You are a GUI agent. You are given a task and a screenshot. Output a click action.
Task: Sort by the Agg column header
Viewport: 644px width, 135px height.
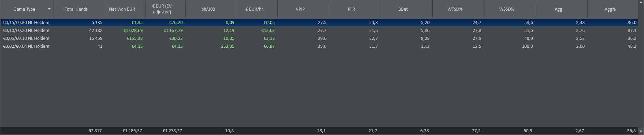tap(562, 9)
